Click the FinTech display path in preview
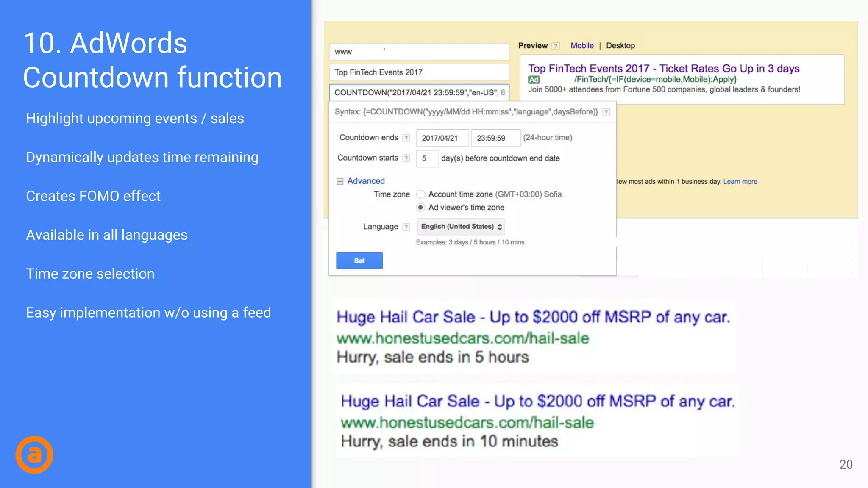 tap(655, 80)
